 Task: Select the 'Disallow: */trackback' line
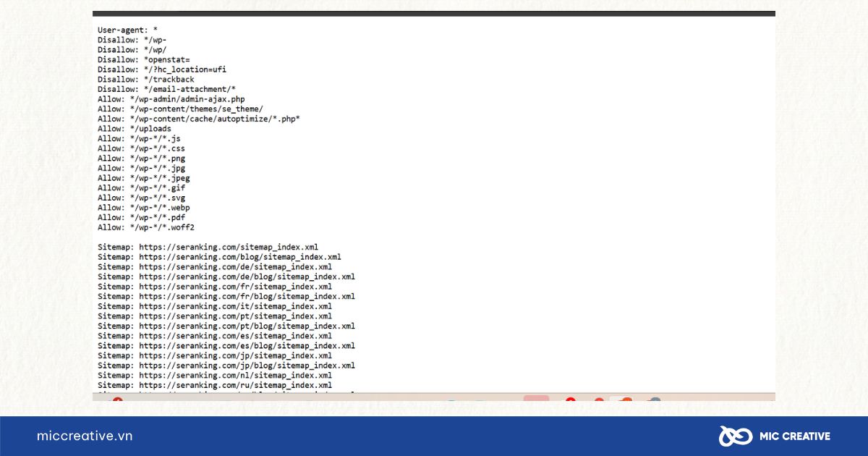146,80
